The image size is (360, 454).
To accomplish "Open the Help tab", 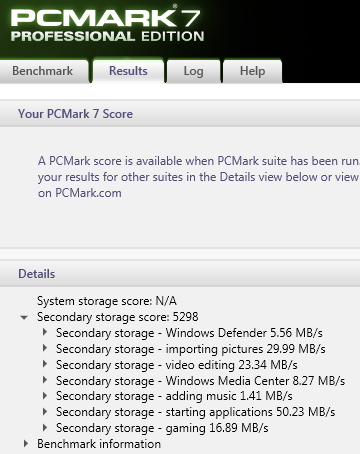I will click(252, 71).
